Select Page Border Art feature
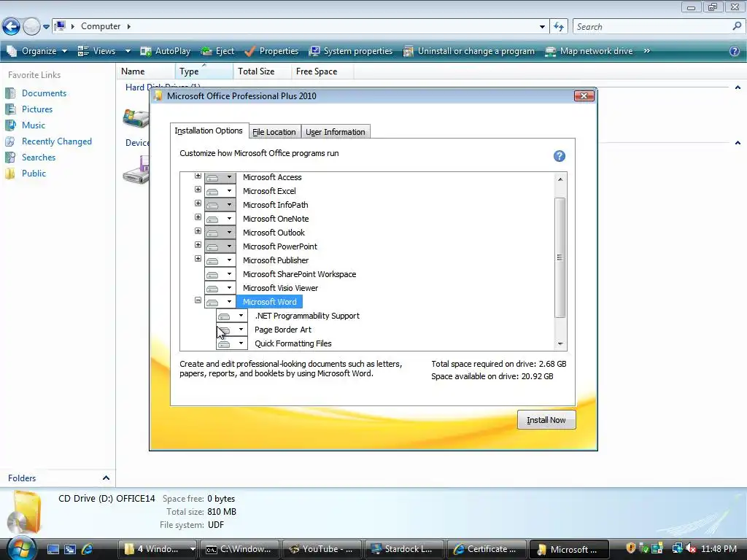The width and height of the screenshot is (747, 560). click(283, 330)
